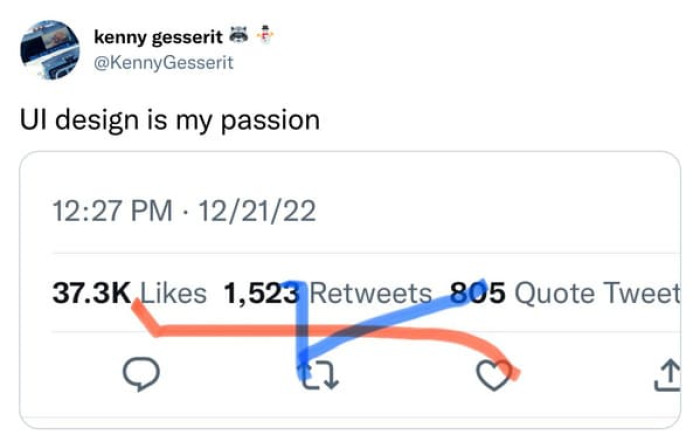Screen dimensions: 700x448
Task: Click the reply speech bubble icon
Action: tap(142, 375)
